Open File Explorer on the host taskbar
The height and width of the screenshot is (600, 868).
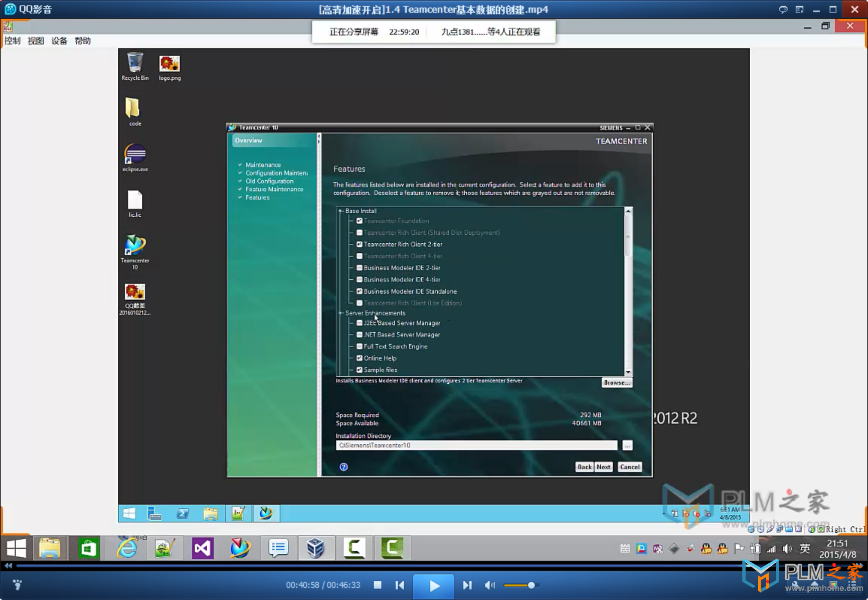coord(50,548)
